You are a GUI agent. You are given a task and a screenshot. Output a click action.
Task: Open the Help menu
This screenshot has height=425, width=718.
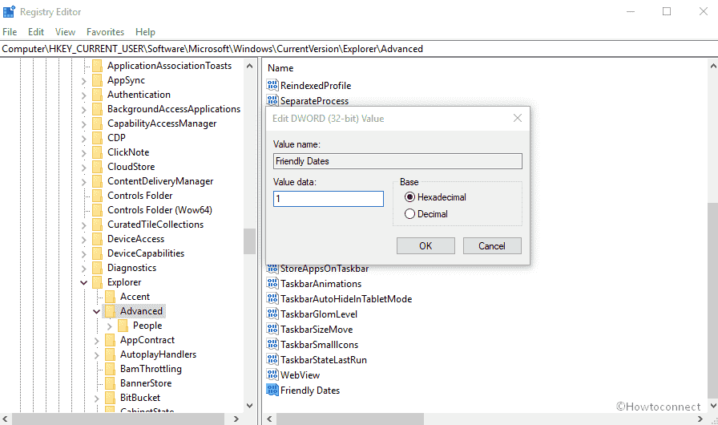coord(145,32)
